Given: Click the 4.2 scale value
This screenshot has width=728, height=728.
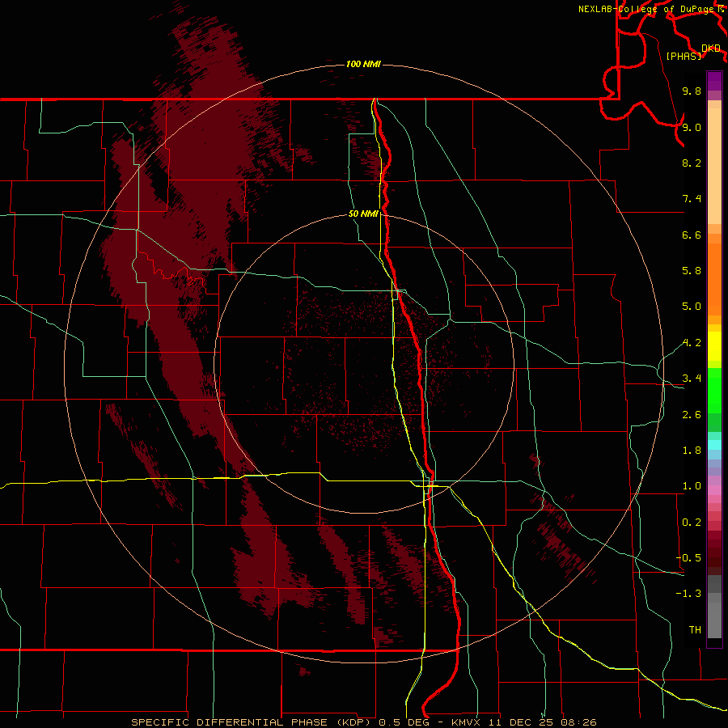Looking at the screenshot, I should pyautogui.click(x=692, y=343).
